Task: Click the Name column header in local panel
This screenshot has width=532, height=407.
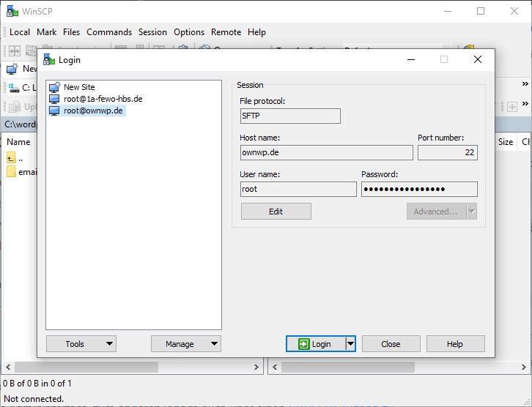Action: click(18, 142)
